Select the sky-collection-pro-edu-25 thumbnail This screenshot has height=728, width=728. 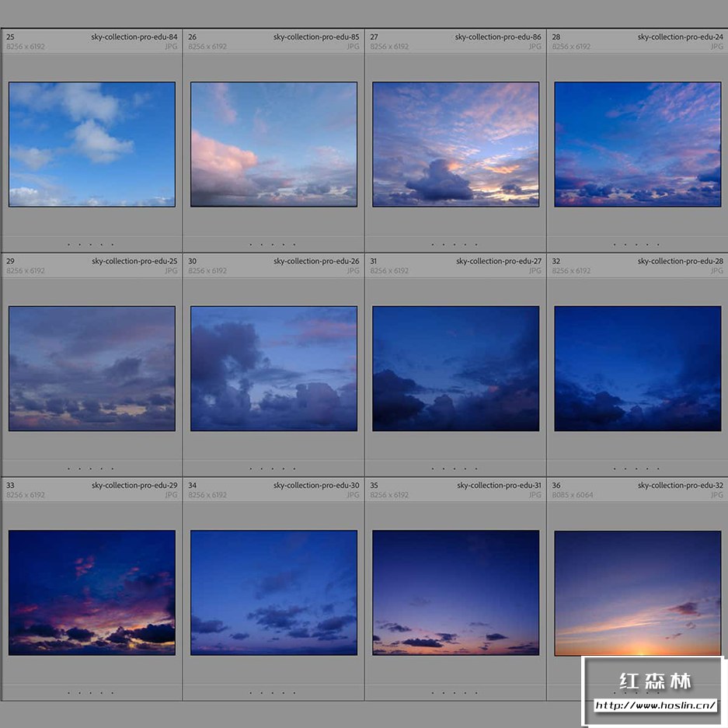tap(92, 368)
